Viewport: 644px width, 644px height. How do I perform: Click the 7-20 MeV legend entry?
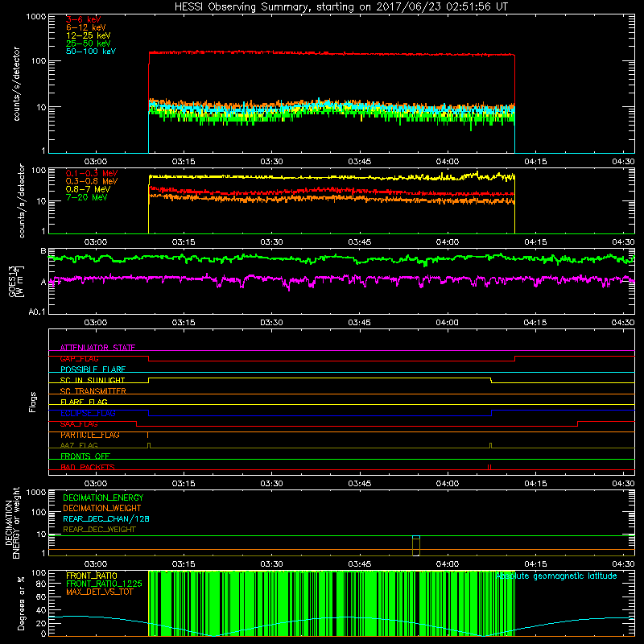86,197
